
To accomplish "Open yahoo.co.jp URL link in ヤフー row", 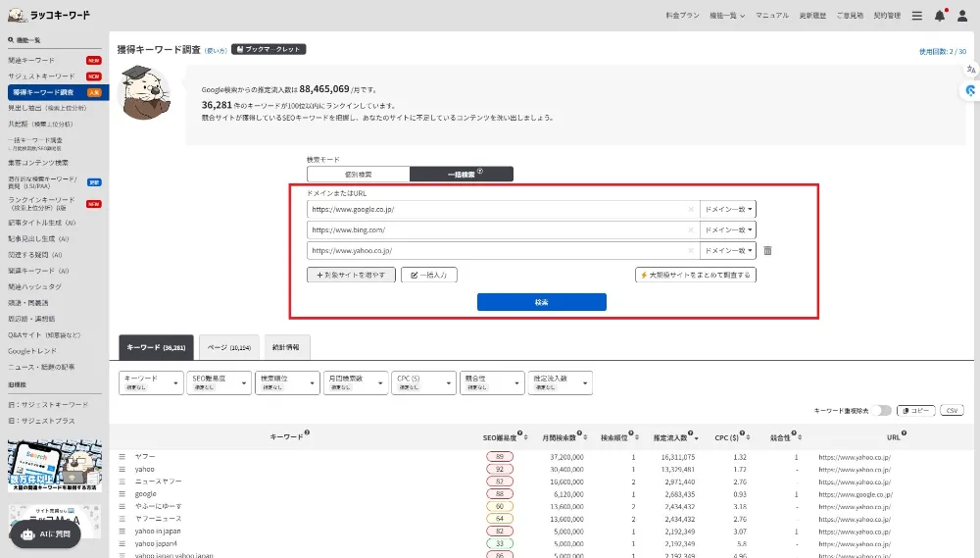I will 855,457.
